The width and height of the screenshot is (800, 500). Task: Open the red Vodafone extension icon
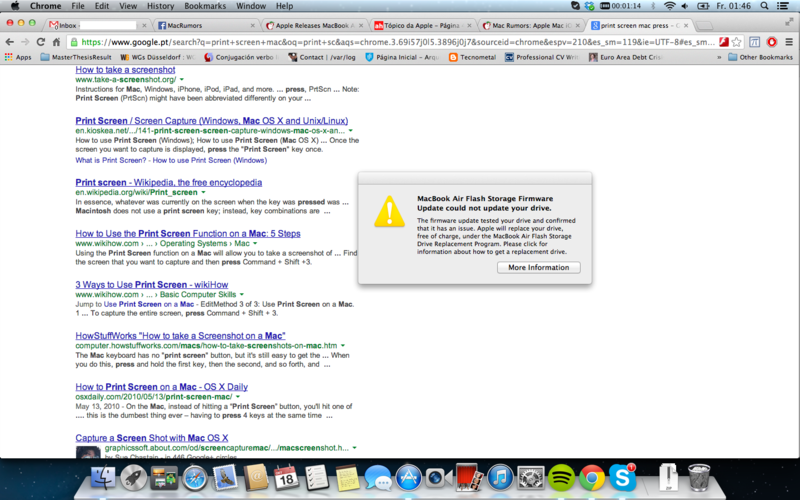pyautogui.click(x=771, y=42)
